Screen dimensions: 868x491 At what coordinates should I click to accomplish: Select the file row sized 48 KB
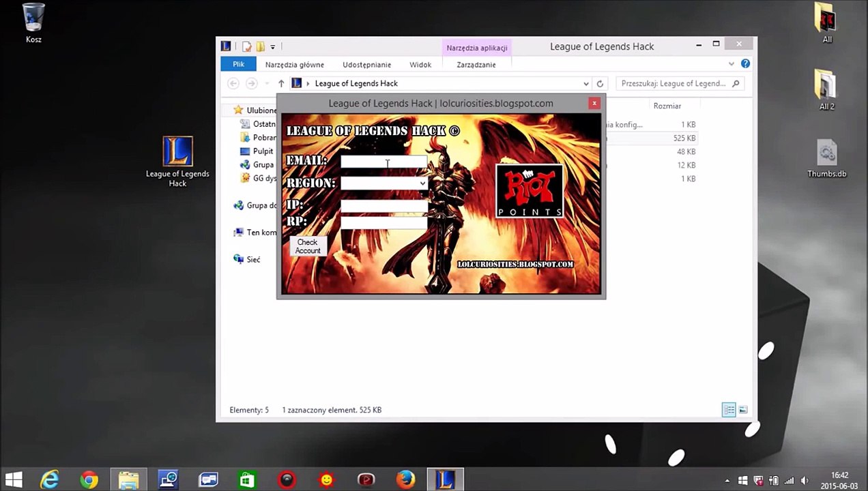tap(652, 151)
